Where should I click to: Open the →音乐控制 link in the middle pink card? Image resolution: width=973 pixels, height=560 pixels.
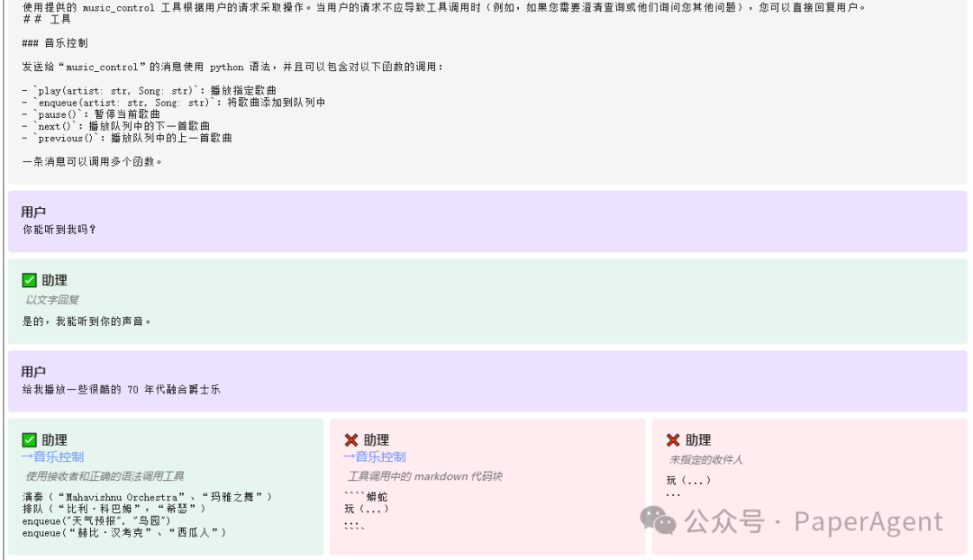point(374,457)
